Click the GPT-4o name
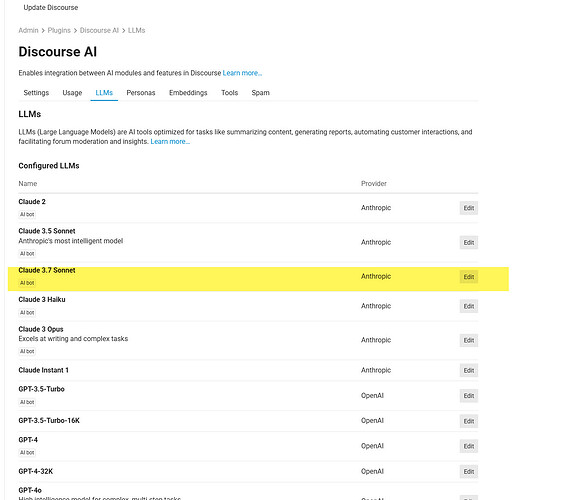The image size is (578, 500). pos(30,490)
